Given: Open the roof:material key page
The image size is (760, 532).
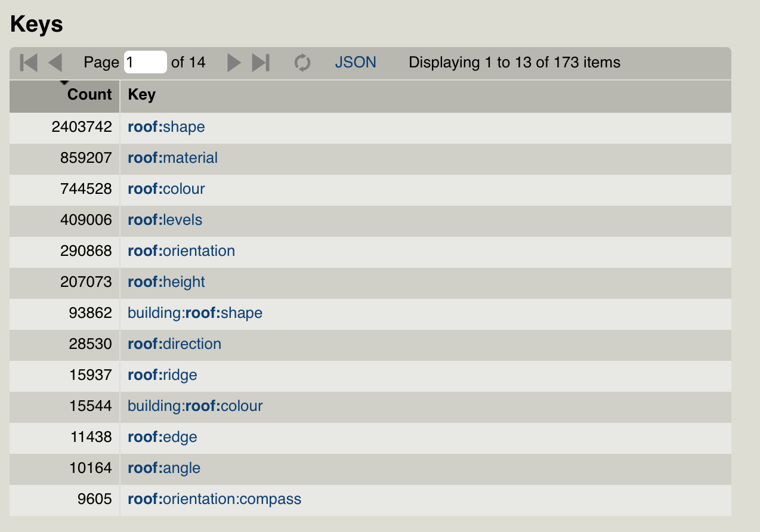Looking at the screenshot, I should pyautogui.click(x=172, y=157).
